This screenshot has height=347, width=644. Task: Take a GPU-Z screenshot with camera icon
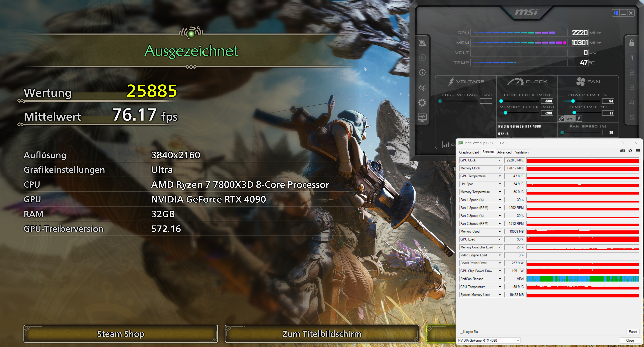click(623, 151)
